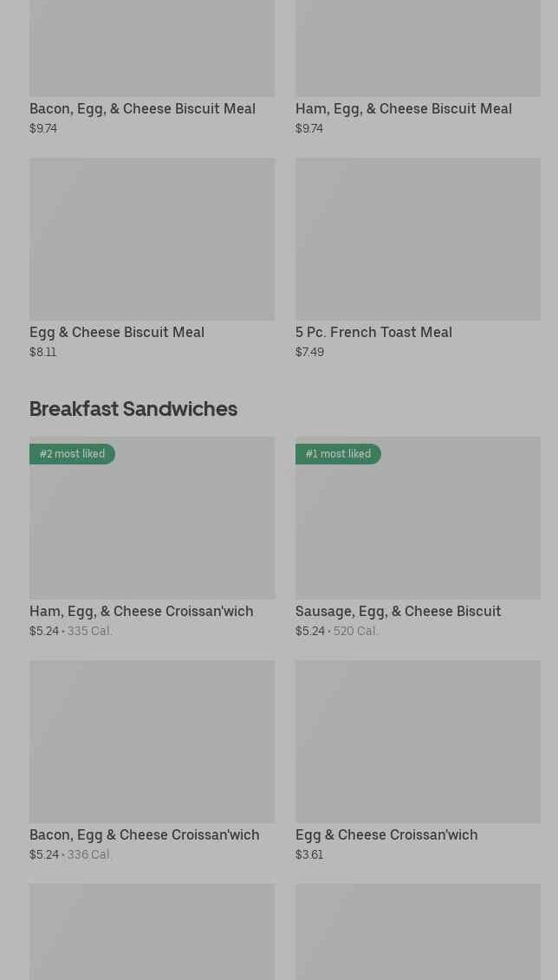Click the Bacon, Egg & Cheese Croissan'wich photo

coord(152,742)
